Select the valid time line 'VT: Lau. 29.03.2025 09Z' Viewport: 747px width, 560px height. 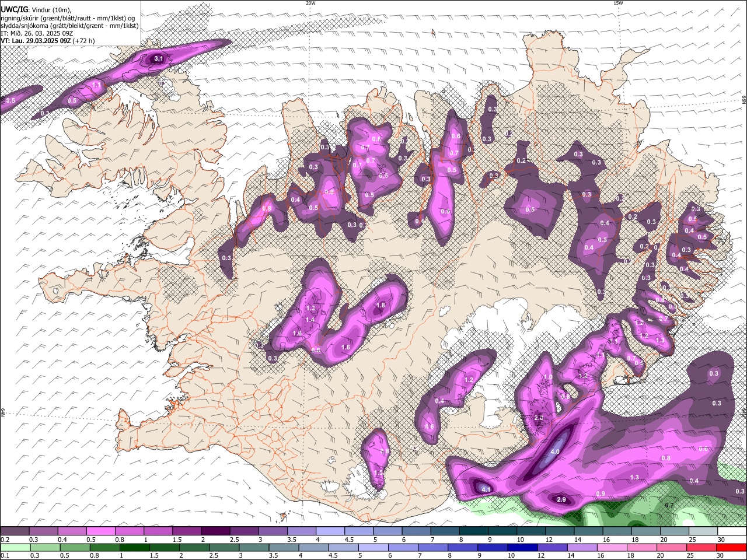36,41
